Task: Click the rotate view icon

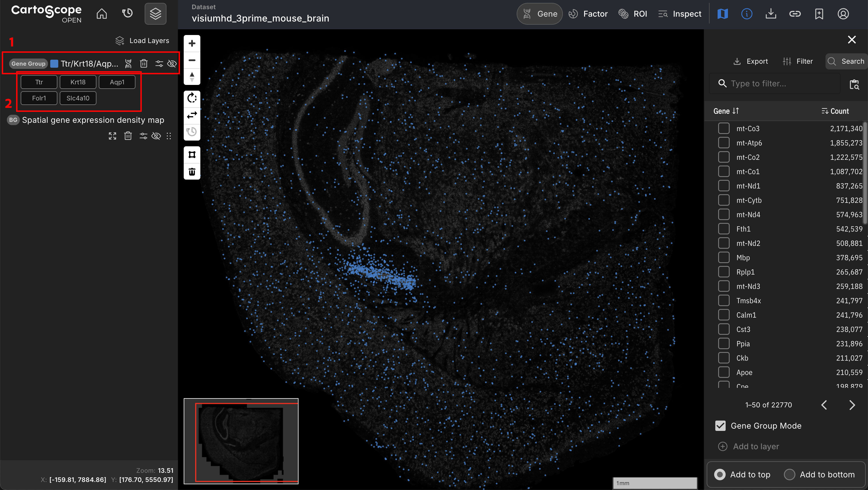Action: (192, 98)
